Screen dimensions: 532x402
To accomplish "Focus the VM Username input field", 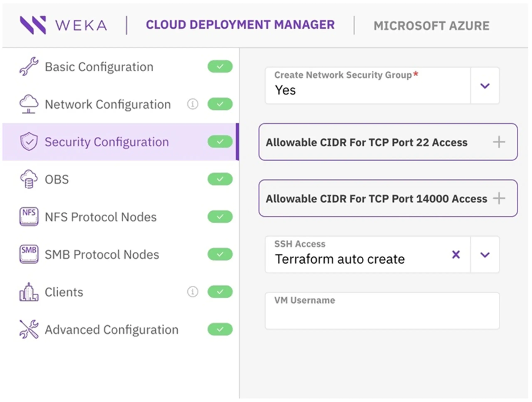I will [x=382, y=311].
